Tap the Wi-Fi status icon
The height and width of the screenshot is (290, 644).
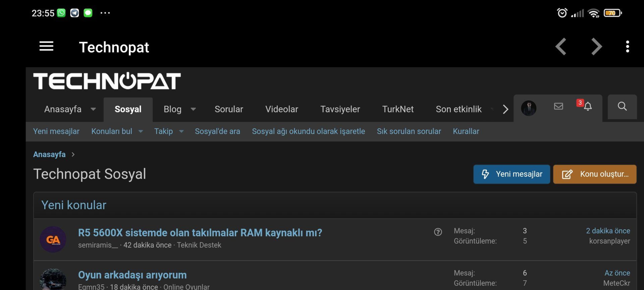594,13
